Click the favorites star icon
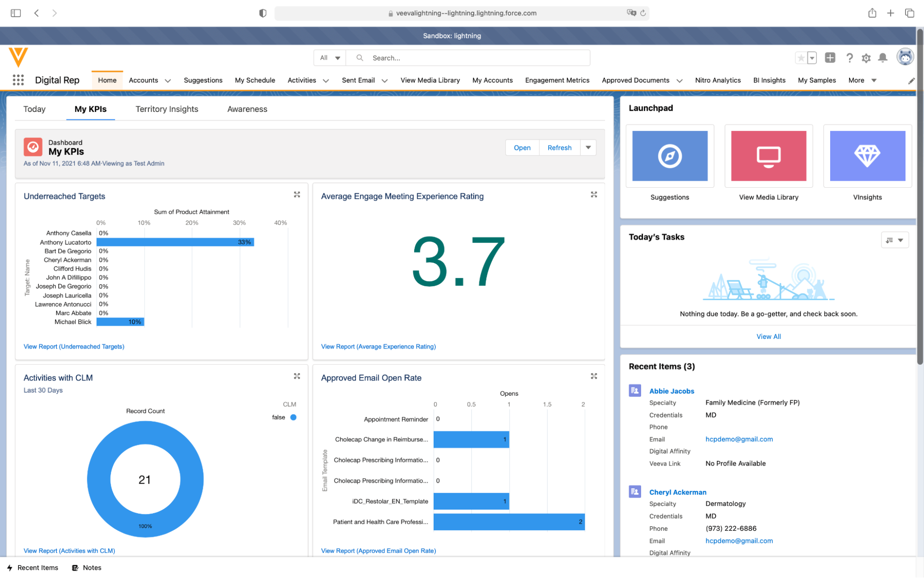The width and height of the screenshot is (924, 578). point(801,58)
